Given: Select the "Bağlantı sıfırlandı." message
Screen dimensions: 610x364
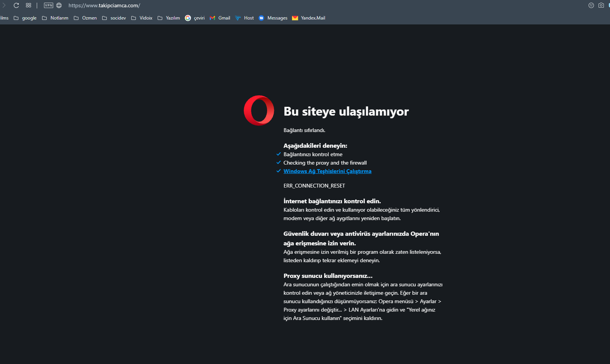Looking at the screenshot, I should (304, 130).
